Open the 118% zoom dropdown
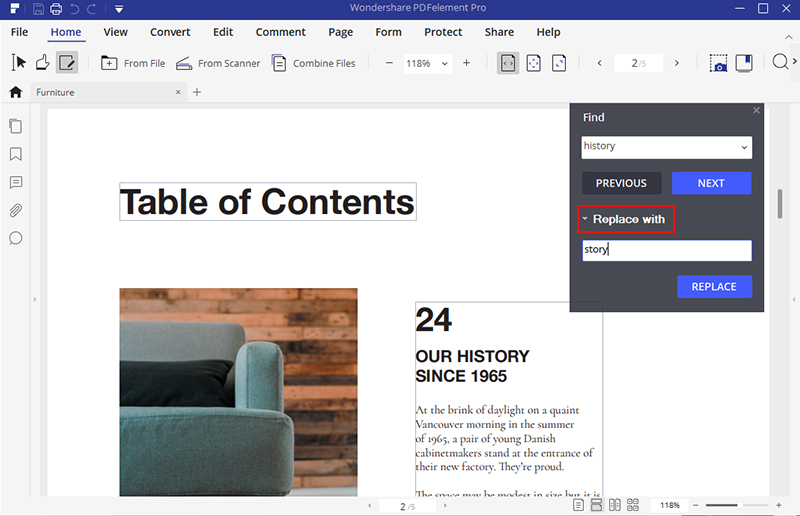Image resolution: width=800 pixels, height=516 pixels. coord(444,63)
